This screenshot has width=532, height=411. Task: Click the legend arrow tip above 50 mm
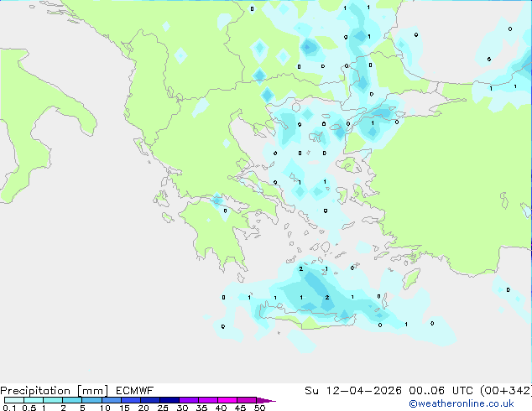pyautogui.click(x=266, y=400)
